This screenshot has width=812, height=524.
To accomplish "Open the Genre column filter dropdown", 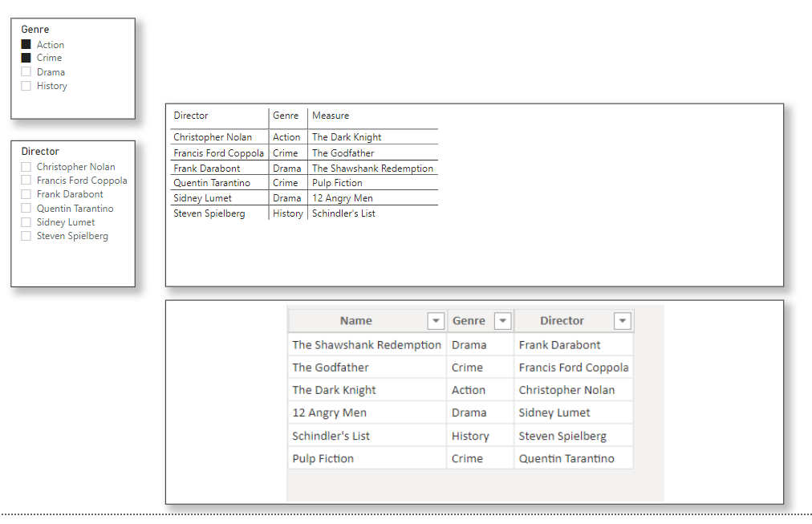I will (503, 321).
